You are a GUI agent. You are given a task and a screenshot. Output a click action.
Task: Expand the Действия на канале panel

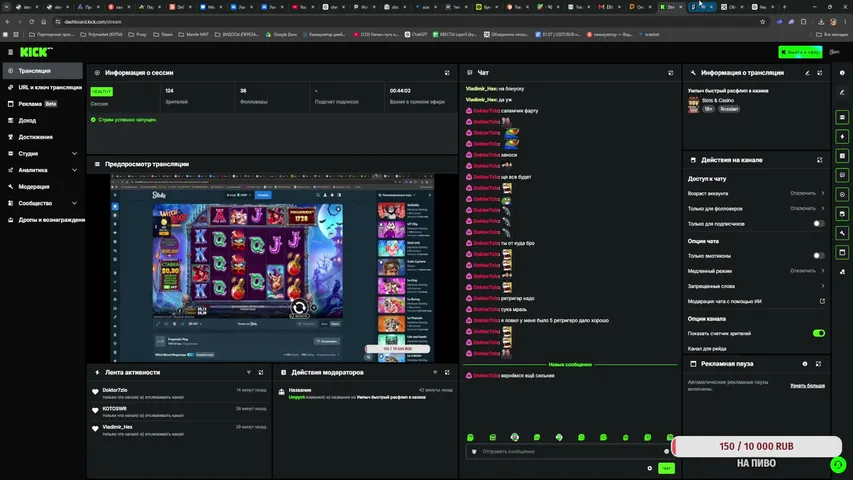click(819, 160)
